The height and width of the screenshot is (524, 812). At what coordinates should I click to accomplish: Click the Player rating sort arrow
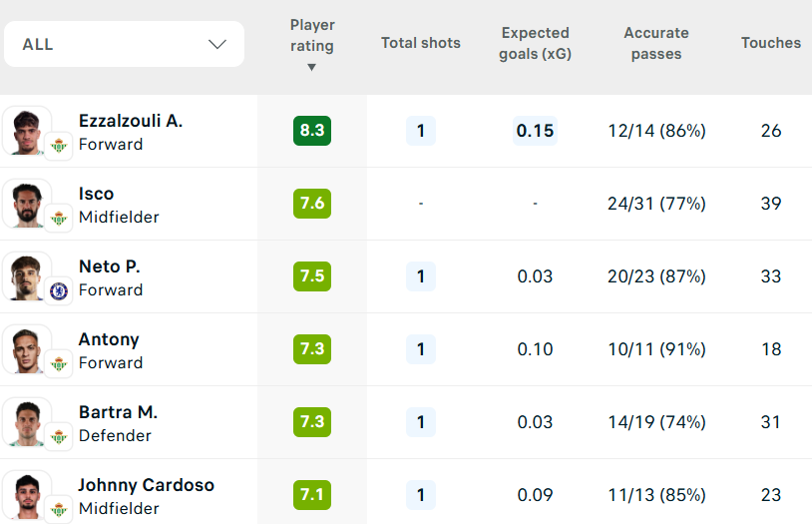(312, 68)
